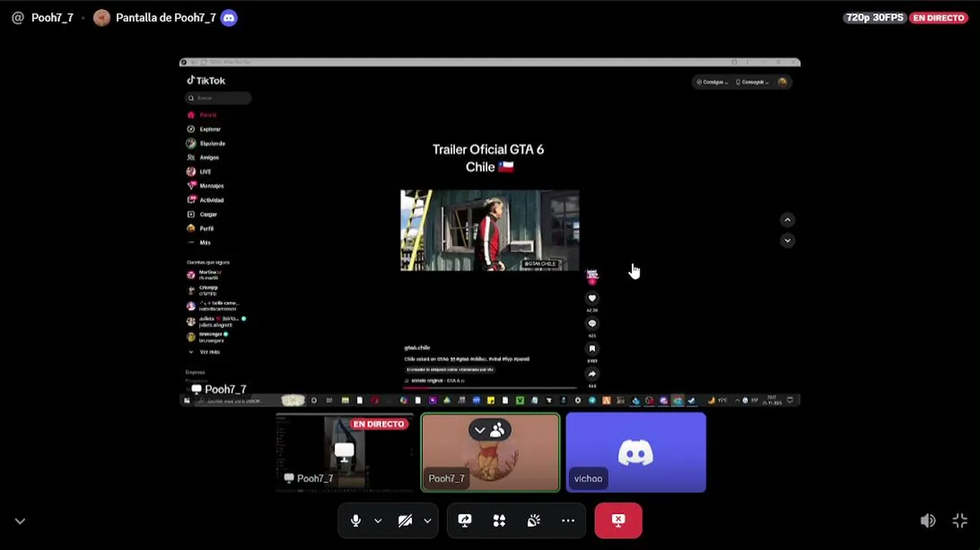The height and width of the screenshot is (550, 980).
Task: Open Amigos in TikTok sidebar
Action: [203, 157]
